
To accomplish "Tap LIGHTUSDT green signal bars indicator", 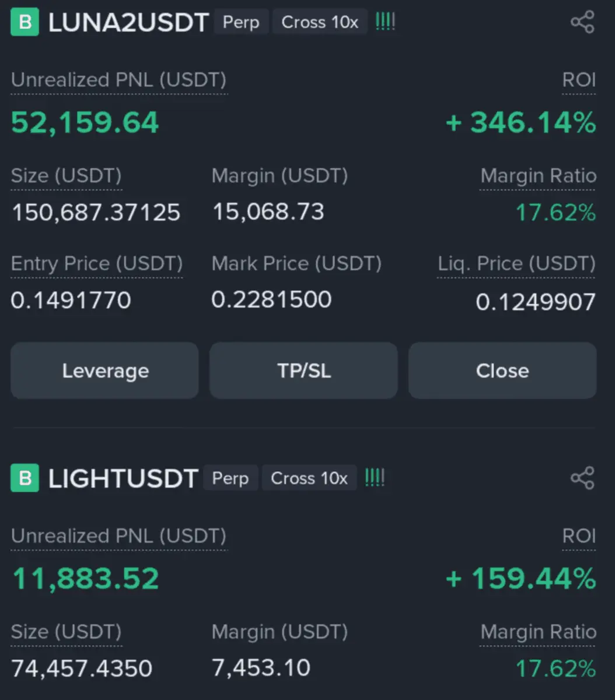I will coord(375,478).
